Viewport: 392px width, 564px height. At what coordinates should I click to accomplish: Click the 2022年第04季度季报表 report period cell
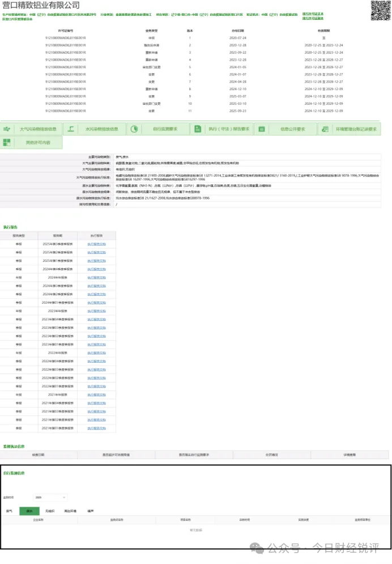pyautogui.click(x=57, y=361)
